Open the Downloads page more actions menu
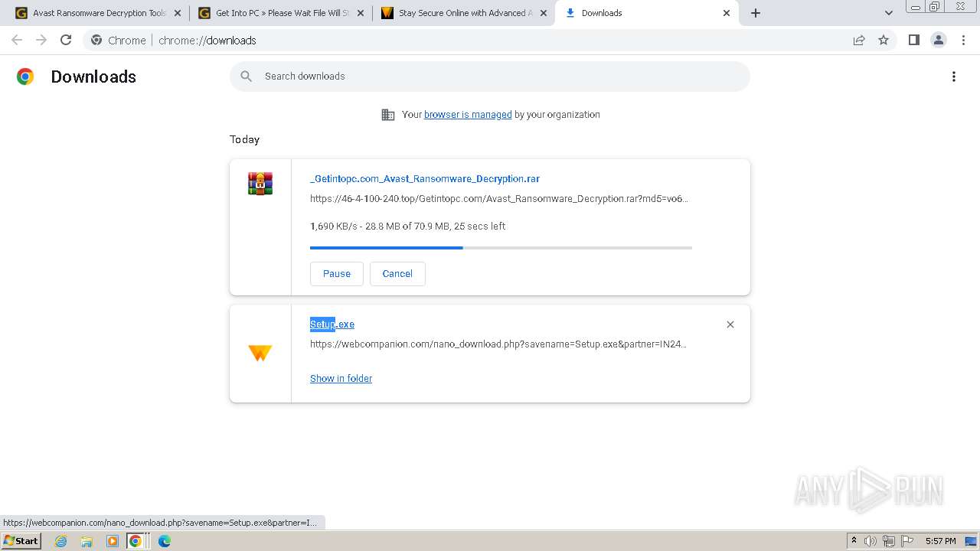This screenshot has height=551, width=980. point(954,77)
